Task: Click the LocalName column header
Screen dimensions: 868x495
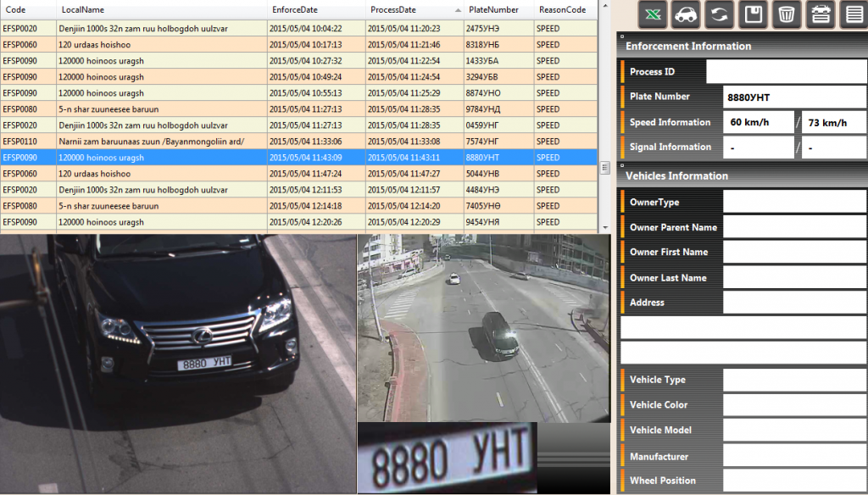Action: (x=161, y=9)
